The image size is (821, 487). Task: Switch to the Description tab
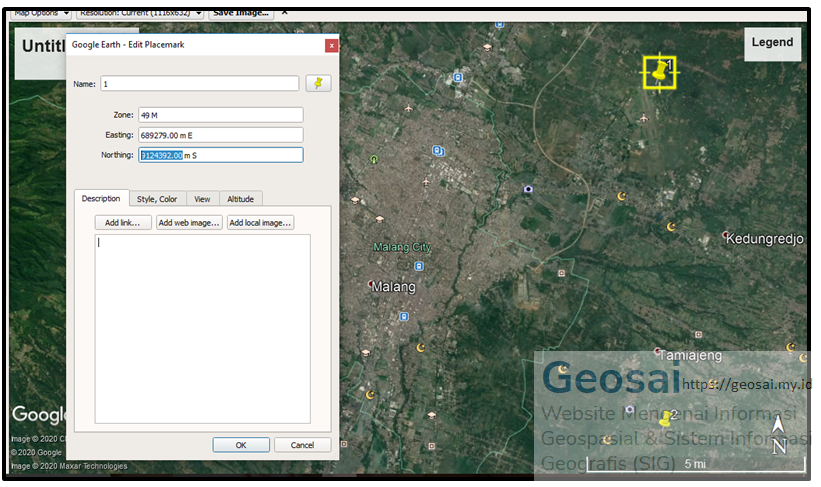point(101,198)
